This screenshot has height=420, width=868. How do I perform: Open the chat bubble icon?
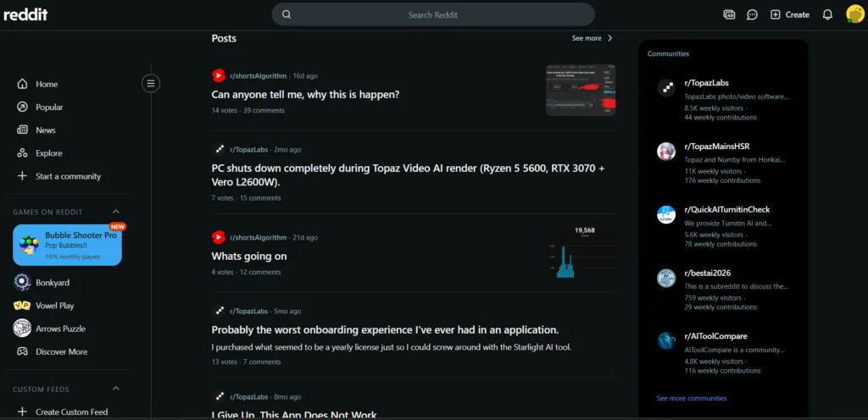pos(752,15)
